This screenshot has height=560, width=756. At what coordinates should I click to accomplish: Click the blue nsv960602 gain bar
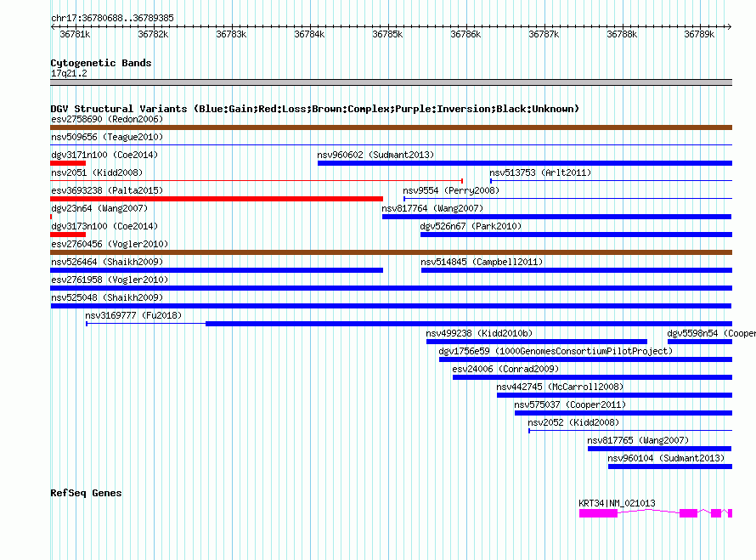tap(525, 163)
